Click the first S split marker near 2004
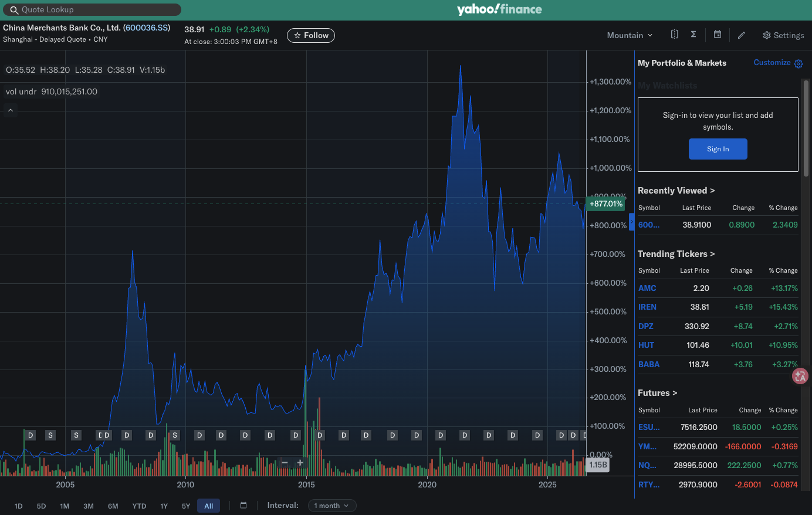 click(50, 435)
